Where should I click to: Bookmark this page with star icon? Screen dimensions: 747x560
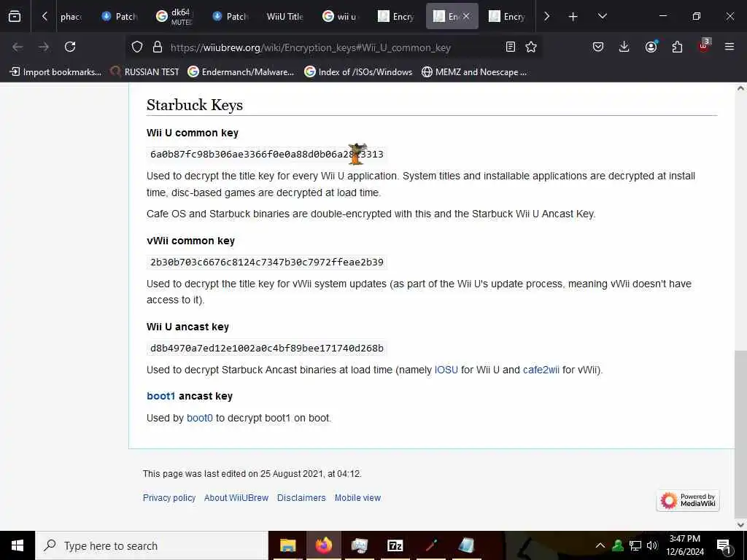(x=531, y=47)
